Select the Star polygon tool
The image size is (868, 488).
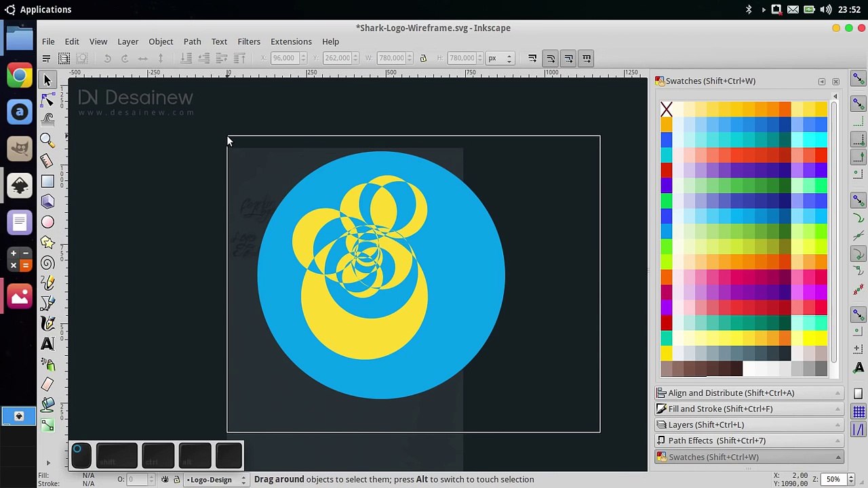pos(47,242)
